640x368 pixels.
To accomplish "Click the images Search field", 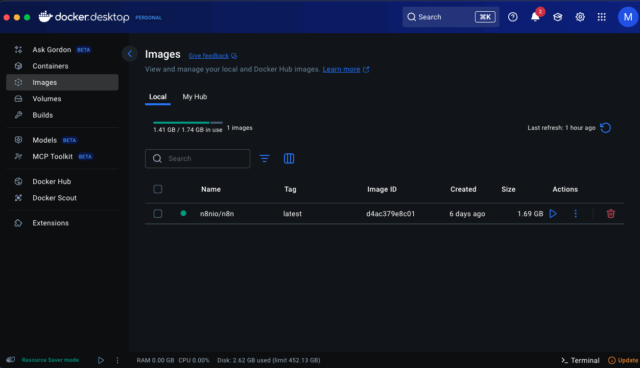I will point(198,159).
